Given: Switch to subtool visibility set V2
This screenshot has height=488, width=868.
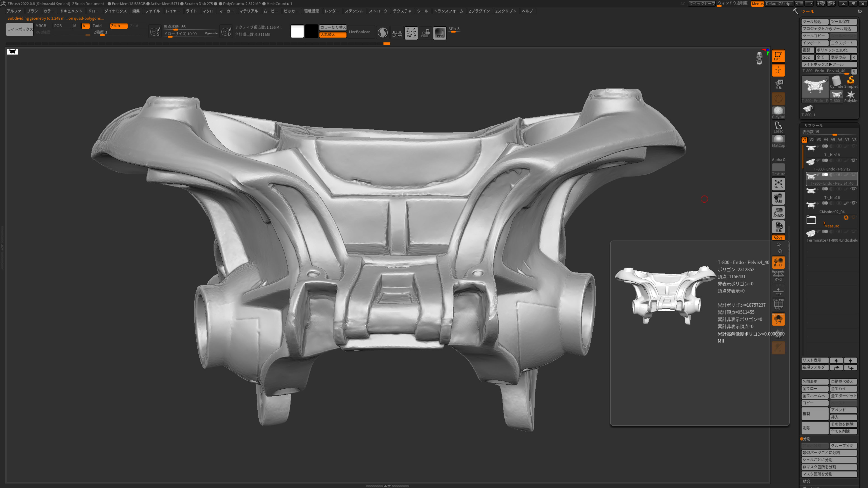Looking at the screenshot, I should tap(811, 140).
